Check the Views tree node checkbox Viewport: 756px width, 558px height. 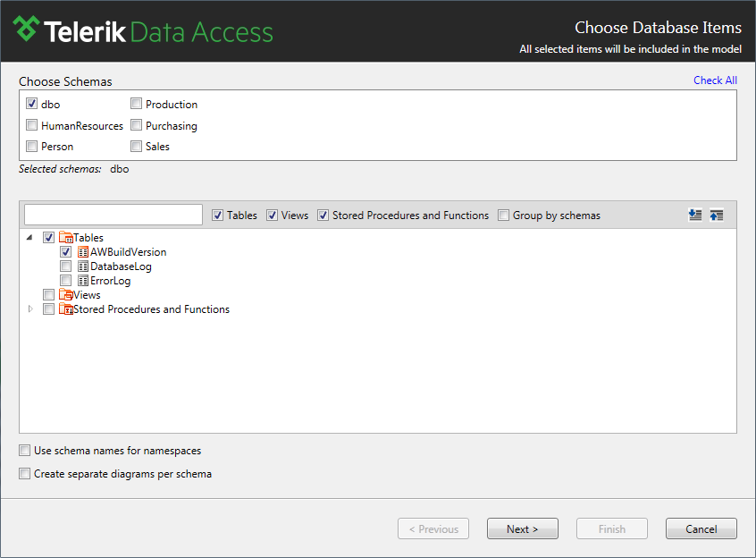tap(48, 295)
